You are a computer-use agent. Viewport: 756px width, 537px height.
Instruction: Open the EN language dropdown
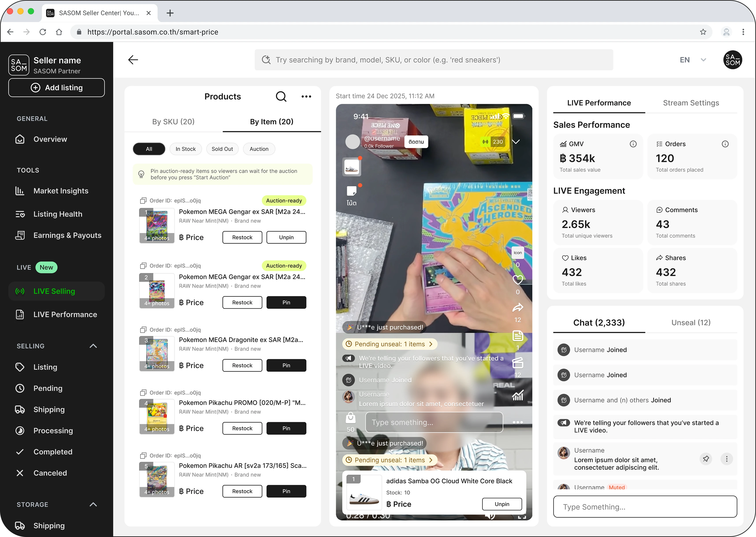693,60
